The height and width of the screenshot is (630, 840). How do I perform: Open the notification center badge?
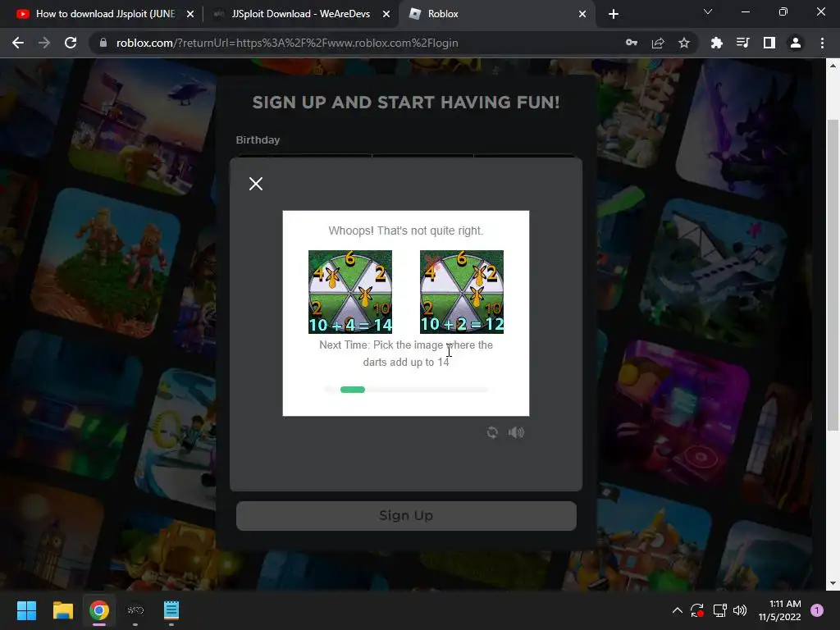click(x=817, y=610)
